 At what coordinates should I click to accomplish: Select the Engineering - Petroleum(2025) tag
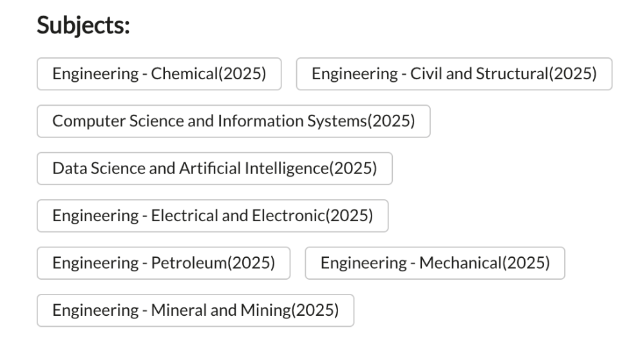tap(164, 263)
